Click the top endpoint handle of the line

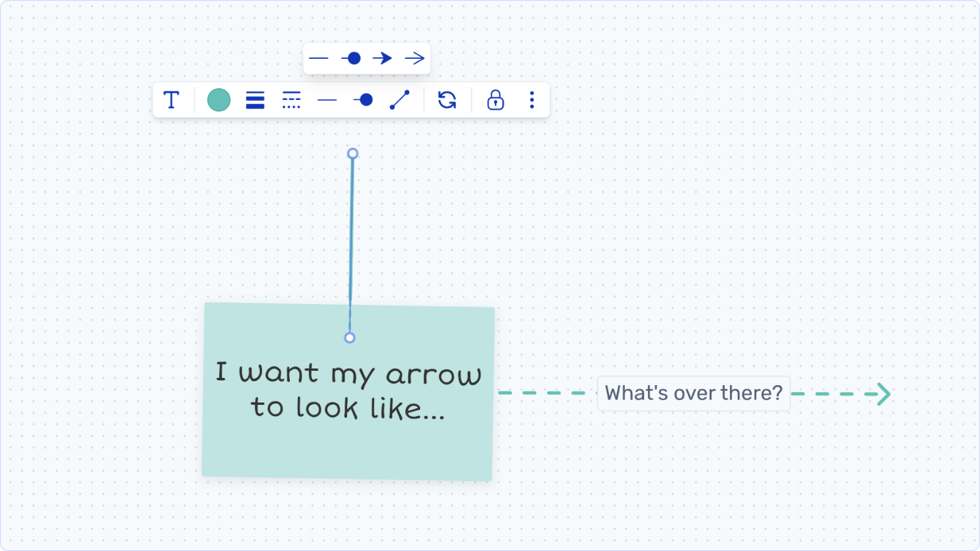click(353, 153)
